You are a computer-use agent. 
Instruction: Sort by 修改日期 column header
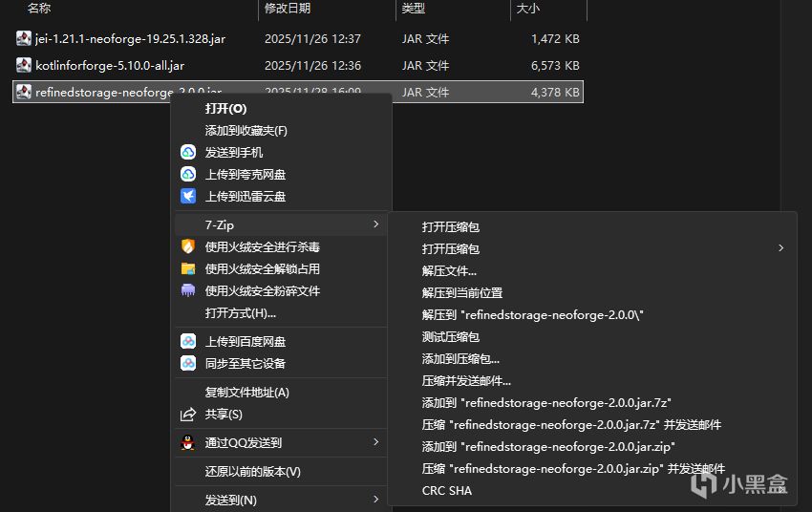(288, 9)
